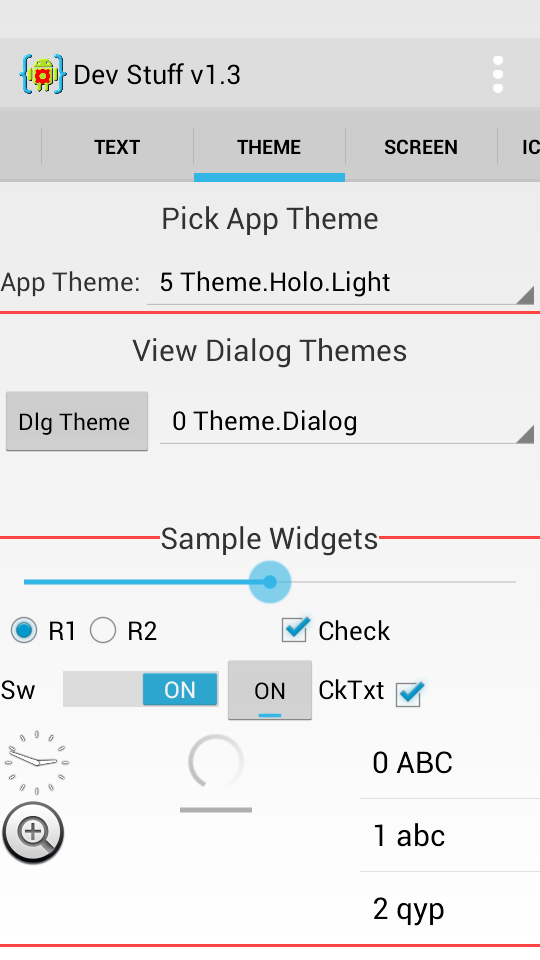Screen dimensions: 540x960
Task: Click the circular progress spinner
Action: coord(216,762)
